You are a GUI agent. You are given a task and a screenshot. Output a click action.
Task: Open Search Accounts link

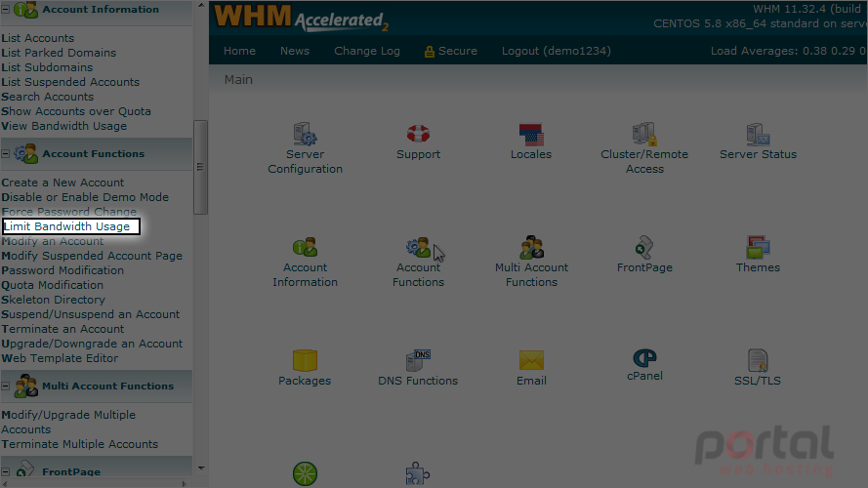pos(48,97)
